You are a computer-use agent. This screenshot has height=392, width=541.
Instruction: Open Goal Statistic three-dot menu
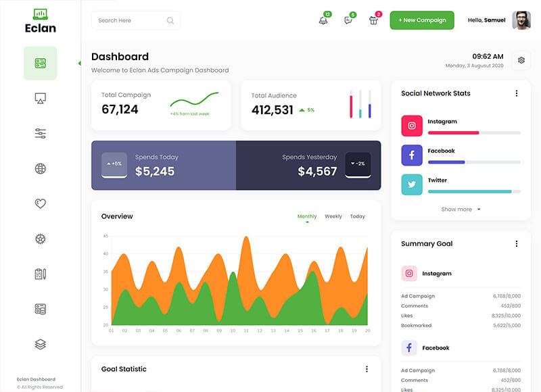coord(367,369)
